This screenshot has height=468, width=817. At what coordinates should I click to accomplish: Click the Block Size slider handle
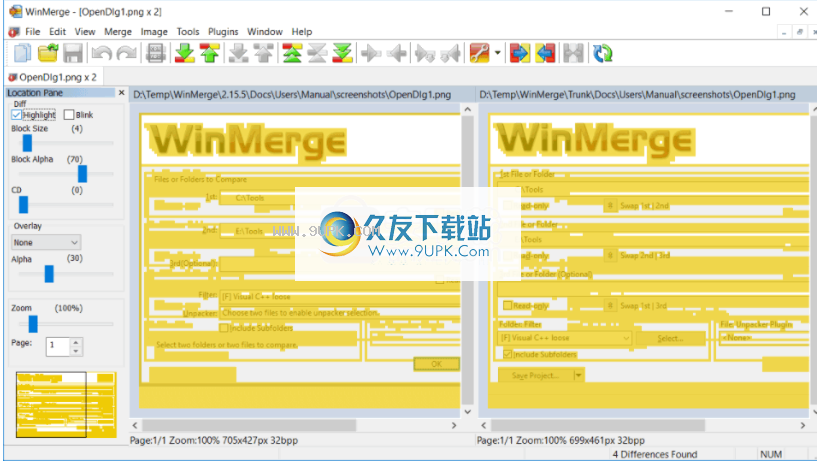tap(27, 143)
